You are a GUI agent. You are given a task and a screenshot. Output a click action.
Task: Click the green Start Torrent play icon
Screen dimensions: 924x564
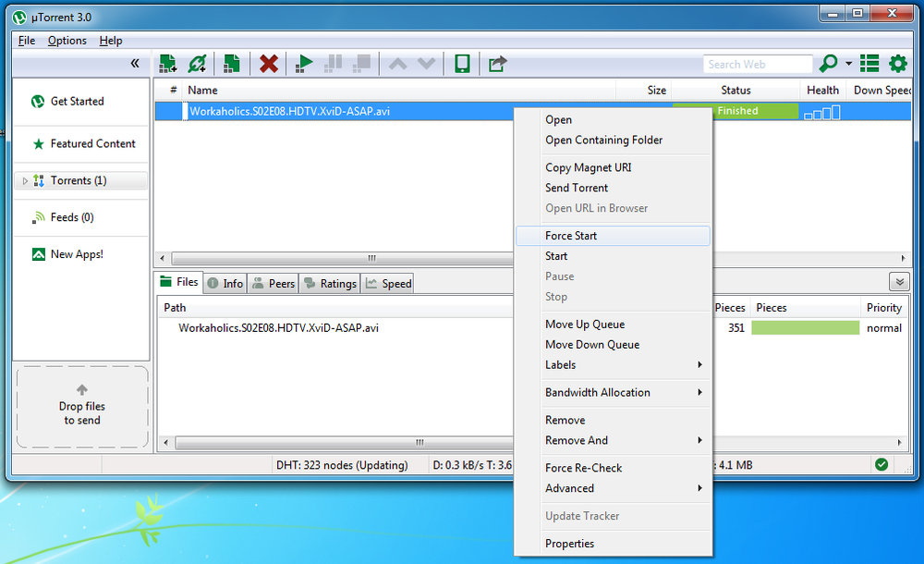304,63
